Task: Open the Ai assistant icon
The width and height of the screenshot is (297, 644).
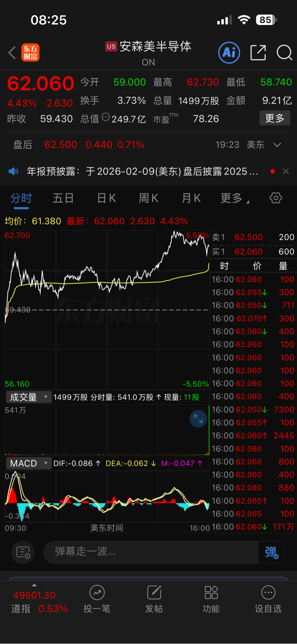Action: [x=229, y=52]
